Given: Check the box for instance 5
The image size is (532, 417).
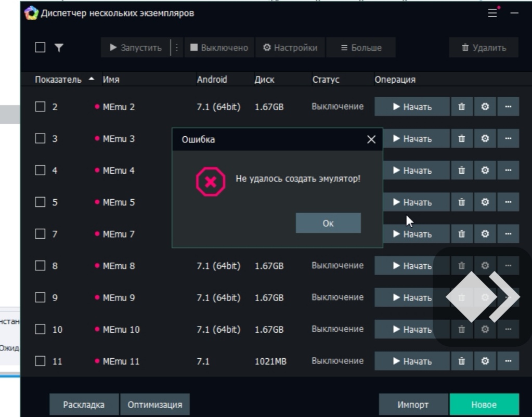Looking at the screenshot, I should [x=40, y=202].
